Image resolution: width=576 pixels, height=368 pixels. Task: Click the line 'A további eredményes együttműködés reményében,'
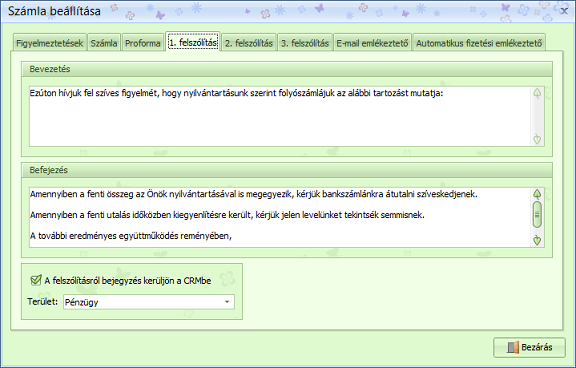pyautogui.click(x=131, y=236)
